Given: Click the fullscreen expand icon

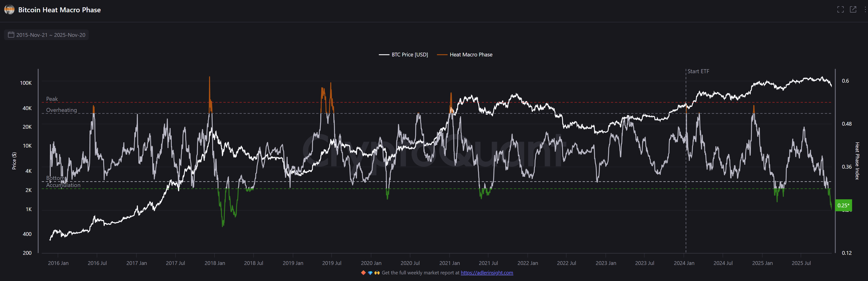Looking at the screenshot, I should click(x=840, y=9).
